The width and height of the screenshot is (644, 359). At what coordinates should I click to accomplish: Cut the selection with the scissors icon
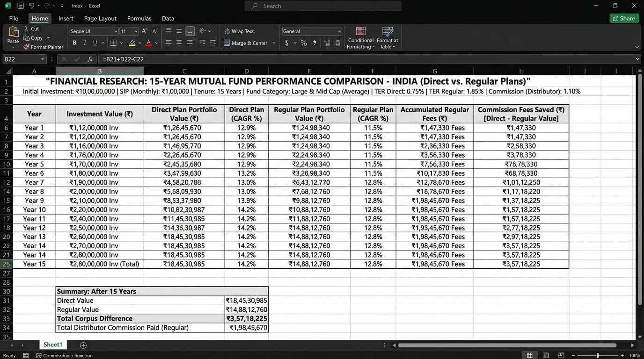26,29
